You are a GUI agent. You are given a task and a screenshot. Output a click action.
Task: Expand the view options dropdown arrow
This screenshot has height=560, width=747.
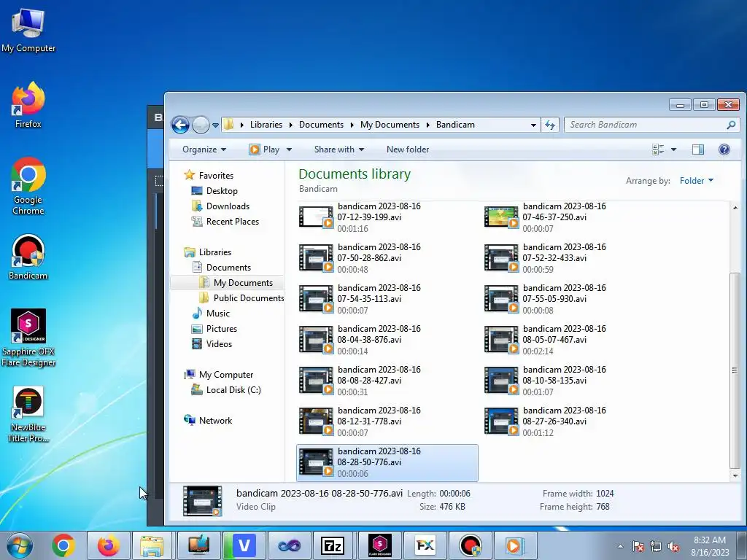[673, 149]
